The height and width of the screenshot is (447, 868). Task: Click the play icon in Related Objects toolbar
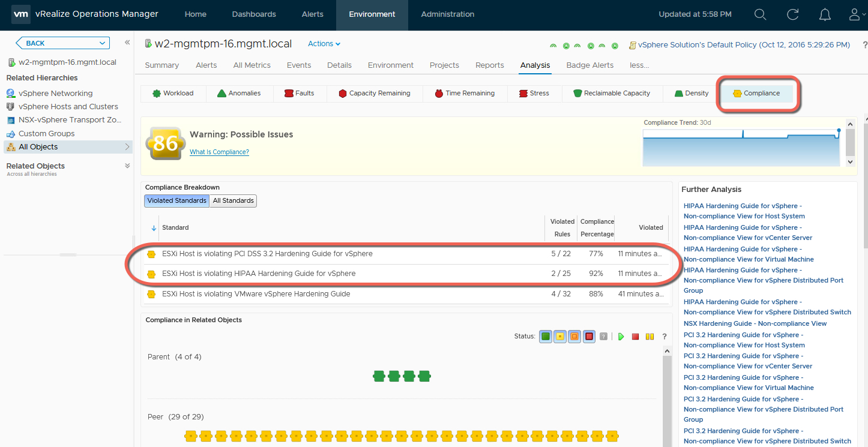pos(621,337)
